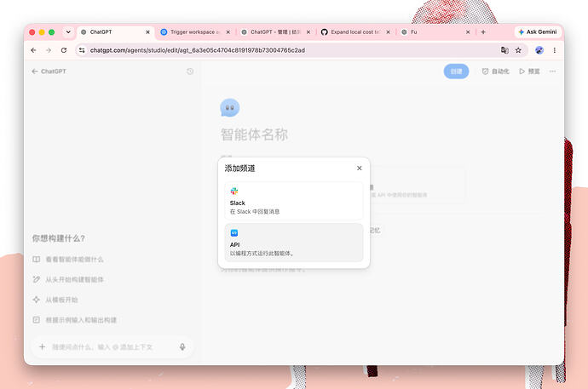Click the translate page icon
The width and height of the screenshot is (588, 389).
coord(504,50)
